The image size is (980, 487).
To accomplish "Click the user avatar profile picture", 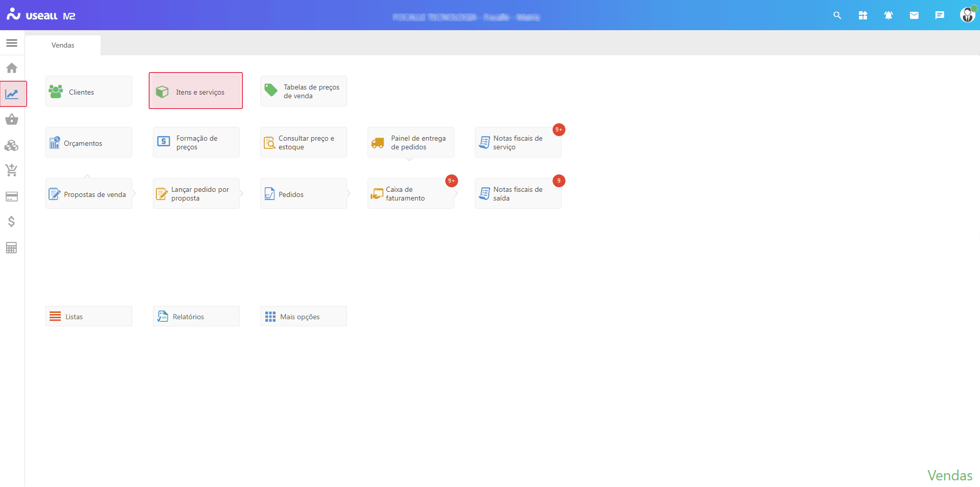I will (967, 15).
